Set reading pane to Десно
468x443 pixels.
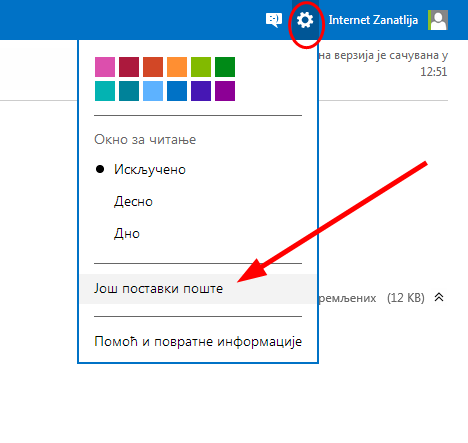133,201
